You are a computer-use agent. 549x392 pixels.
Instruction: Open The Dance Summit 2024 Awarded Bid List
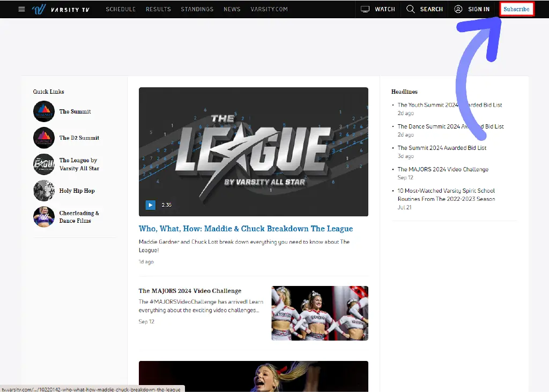[450, 126]
